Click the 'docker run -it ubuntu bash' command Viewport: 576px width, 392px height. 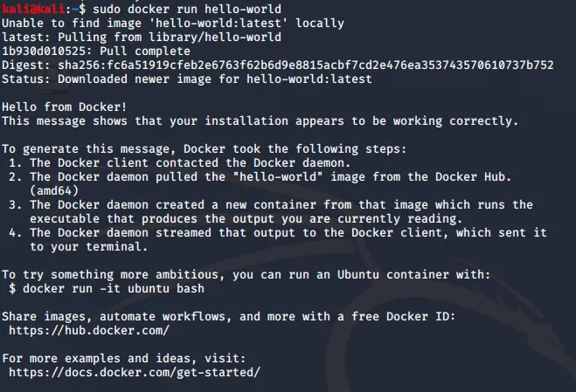(x=114, y=288)
